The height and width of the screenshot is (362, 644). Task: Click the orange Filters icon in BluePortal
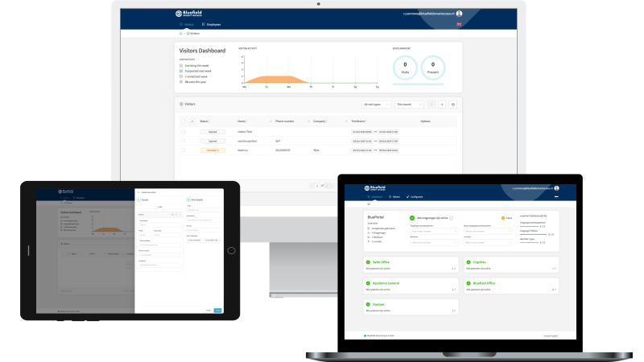pyautogui.click(x=502, y=218)
